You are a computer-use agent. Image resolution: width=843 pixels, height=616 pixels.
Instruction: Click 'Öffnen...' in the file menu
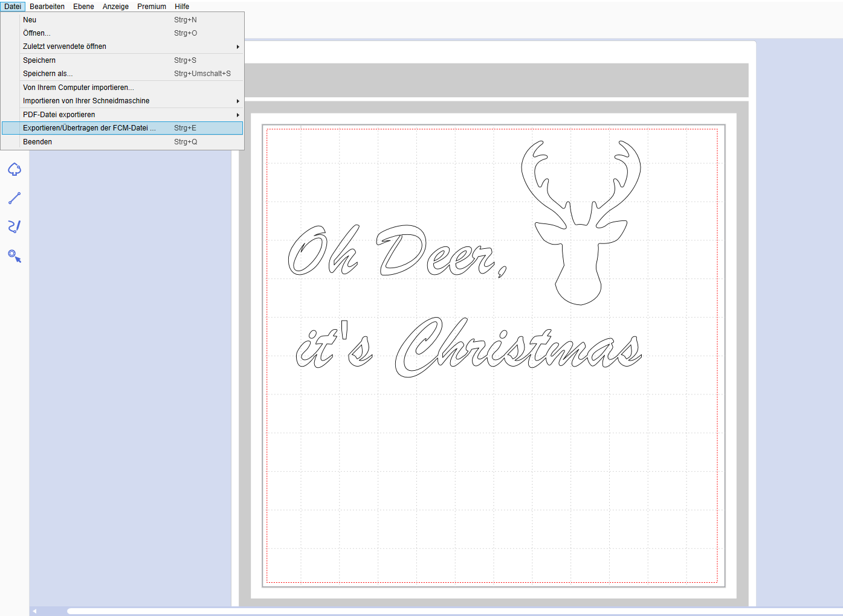tap(36, 33)
